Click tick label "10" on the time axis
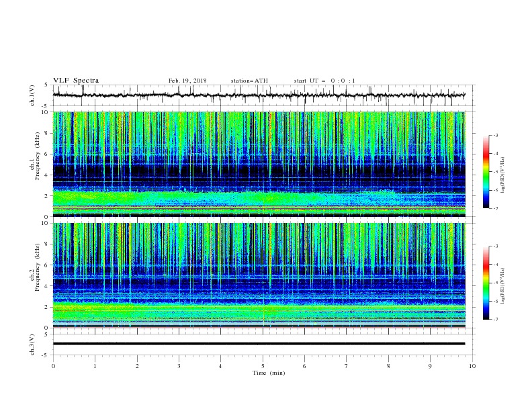Viewport: 532px width, 411px height. (x=472, y=366)
